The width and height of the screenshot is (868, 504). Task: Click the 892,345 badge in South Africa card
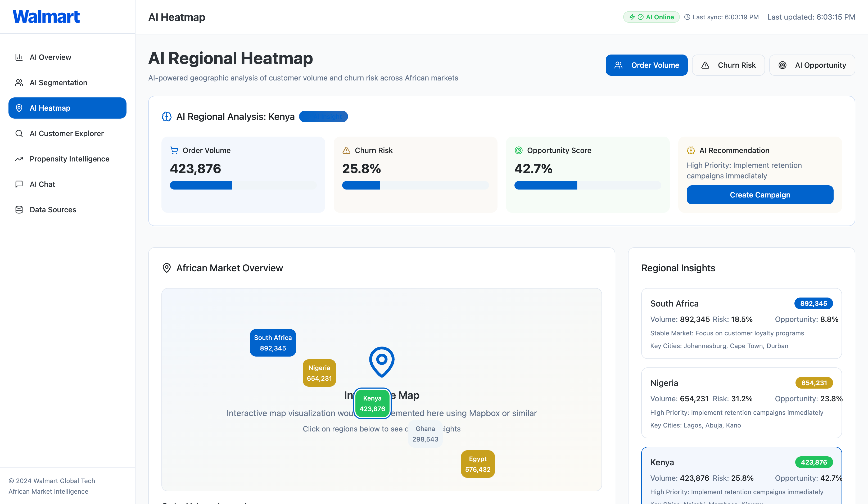pos(813,304)
